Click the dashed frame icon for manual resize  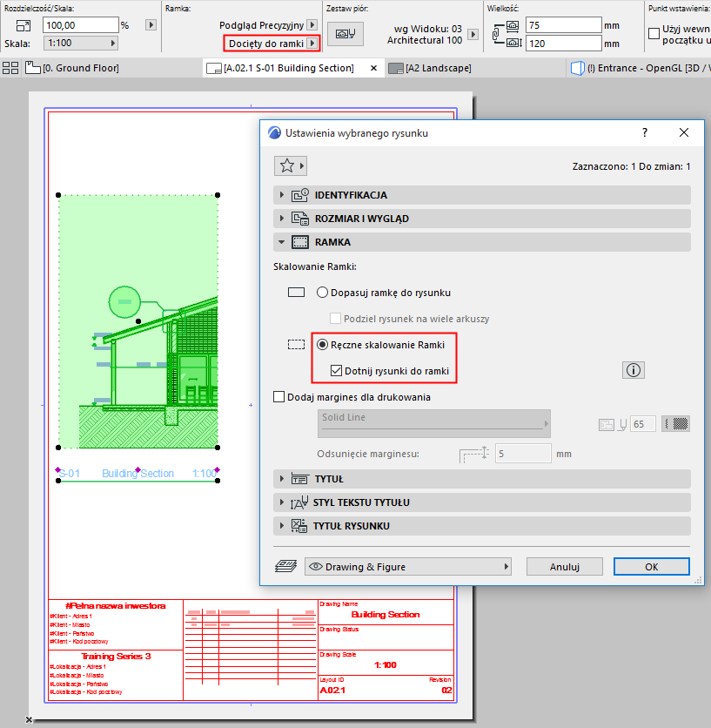pos(296,345)
